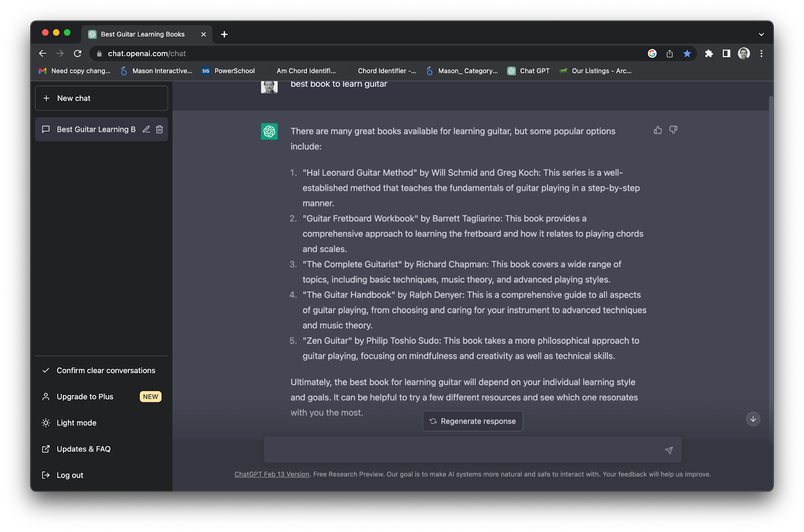Click the site lock icon

pos(99,54)
